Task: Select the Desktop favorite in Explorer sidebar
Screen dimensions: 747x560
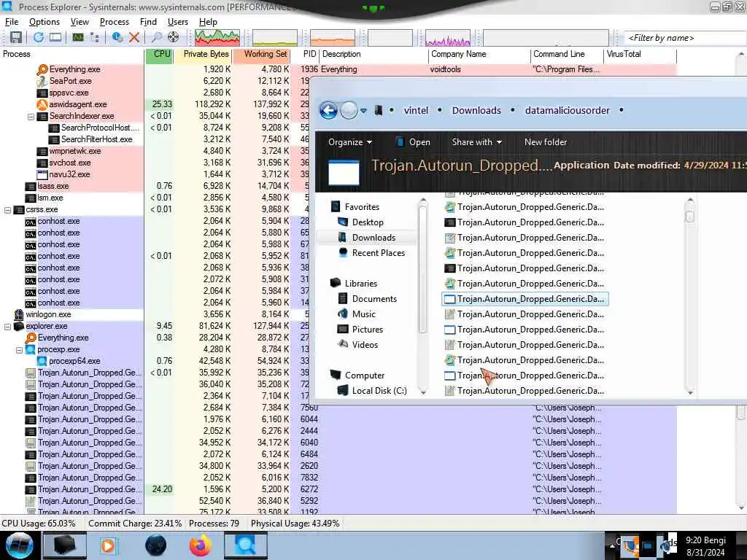Action: point(368,222)
